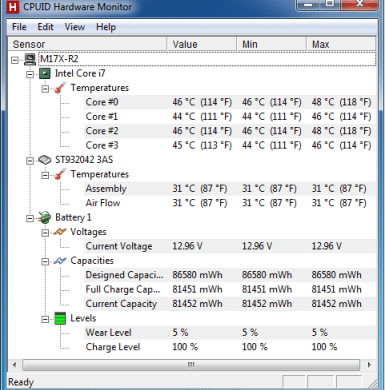Click the Capacities graph icon
The height and width of the screenshot is (390, 385).
(x=60, y=261)
